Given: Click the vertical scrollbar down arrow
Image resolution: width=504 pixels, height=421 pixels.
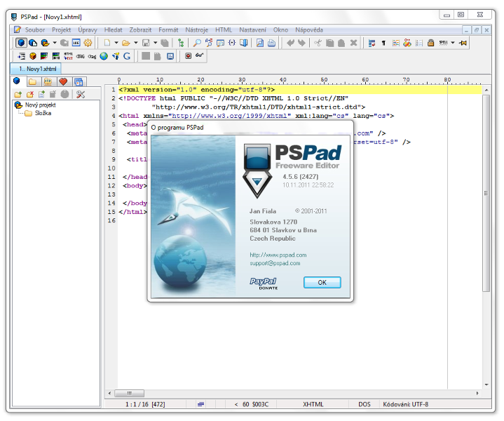Looking at the screenshot, I should pos(486,385).
